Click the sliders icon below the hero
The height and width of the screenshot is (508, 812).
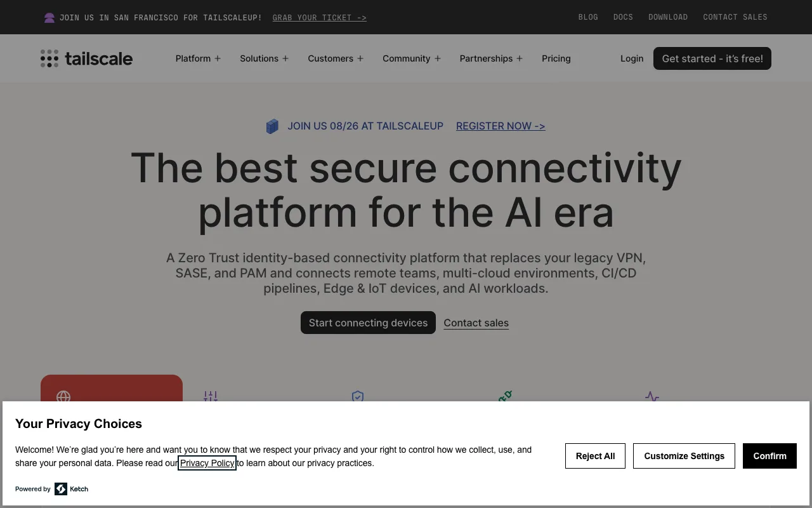tap(211, 396)
